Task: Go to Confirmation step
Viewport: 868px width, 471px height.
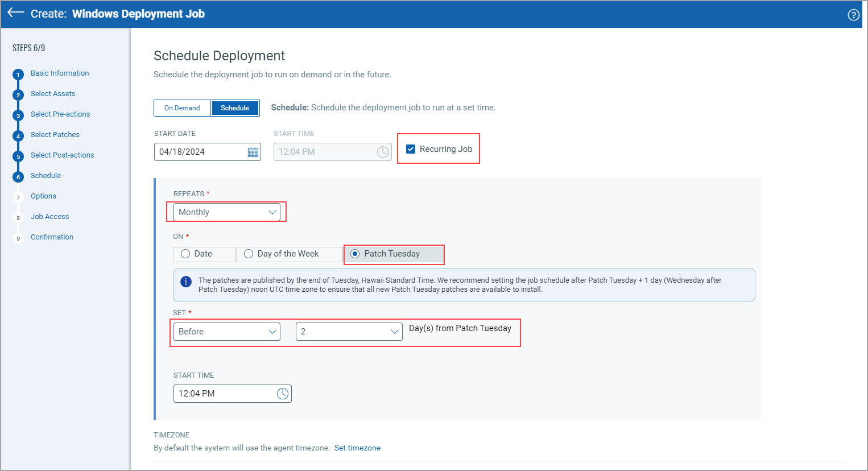Action: 52,237
